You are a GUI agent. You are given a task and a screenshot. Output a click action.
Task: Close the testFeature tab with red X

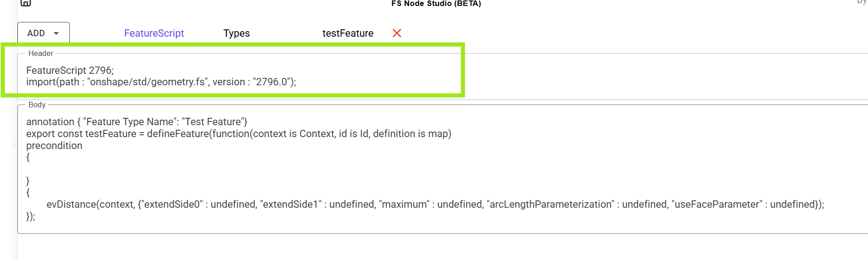[397, 33]
